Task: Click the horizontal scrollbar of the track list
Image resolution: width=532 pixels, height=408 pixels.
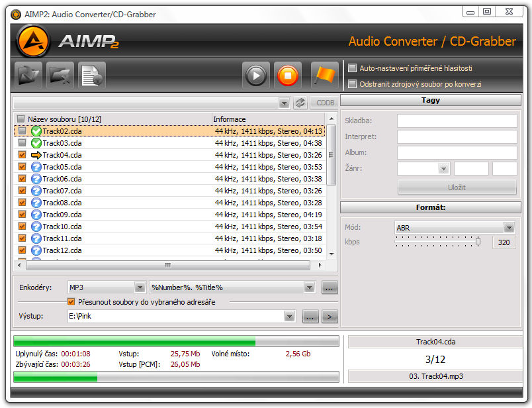Action: coord(168,265)
